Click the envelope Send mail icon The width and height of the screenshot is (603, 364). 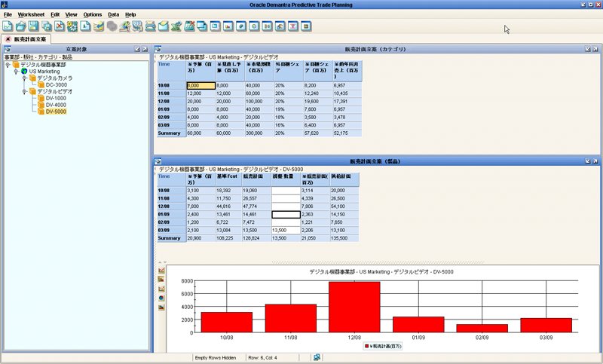coord(164,26)
